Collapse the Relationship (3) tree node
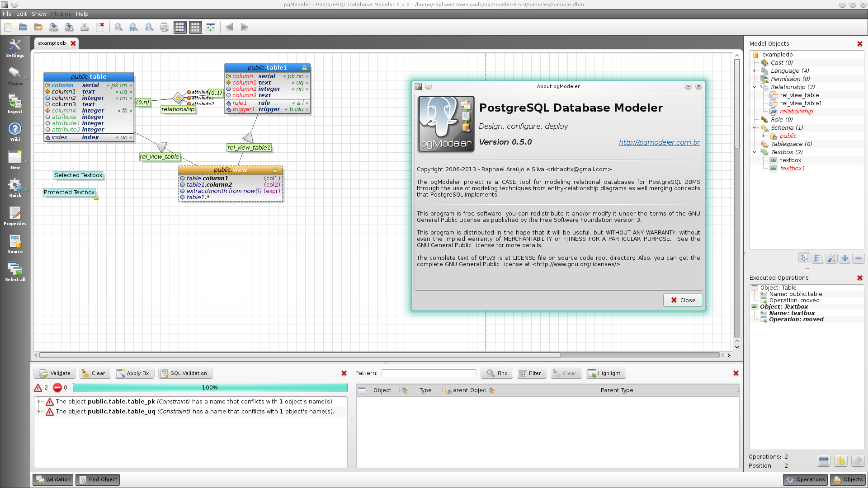 pos(755,87)
